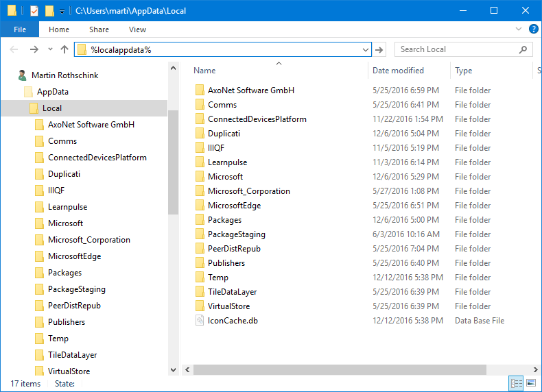The image size is (542, 392).
Task: Click the IconCache.db file icon
Action: point(200,321)
